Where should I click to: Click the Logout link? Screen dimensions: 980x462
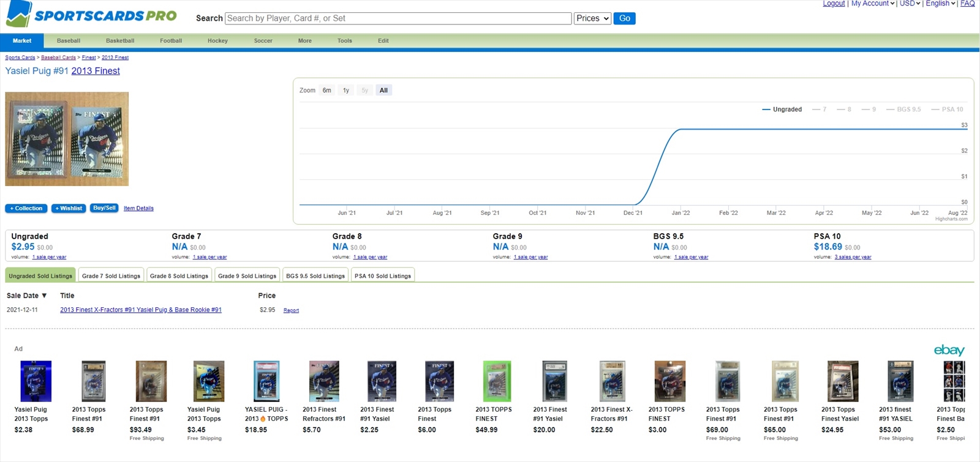click(x=834, y=4)
